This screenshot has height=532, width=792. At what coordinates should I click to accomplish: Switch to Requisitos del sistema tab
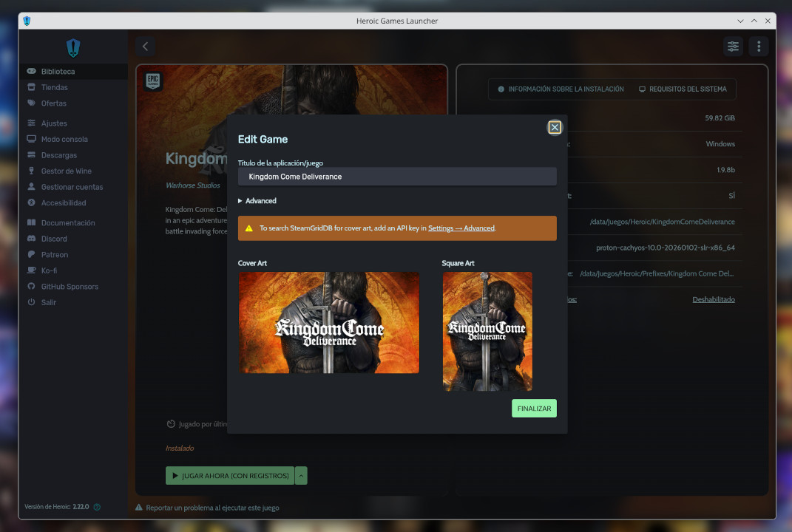click(683, 89)
